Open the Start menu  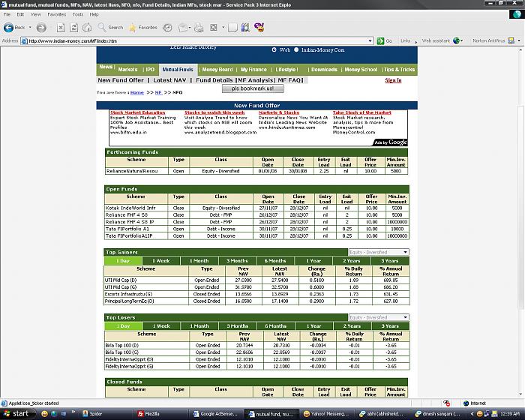[17, 414]
